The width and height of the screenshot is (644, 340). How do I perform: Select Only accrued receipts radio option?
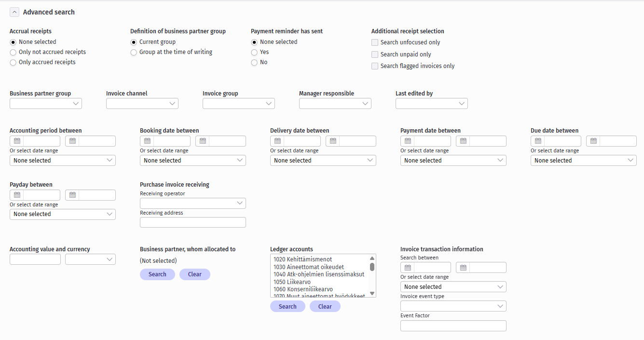tap(13, 63)
